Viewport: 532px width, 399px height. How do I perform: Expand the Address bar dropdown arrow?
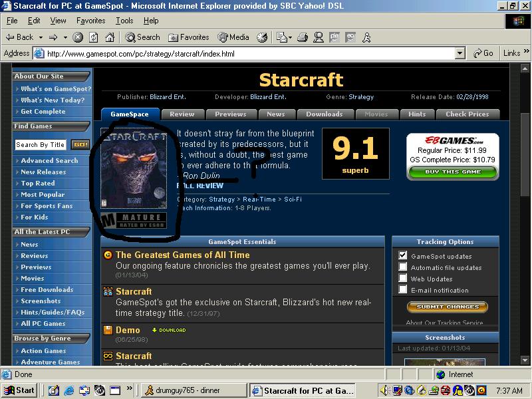click(460, 53)
